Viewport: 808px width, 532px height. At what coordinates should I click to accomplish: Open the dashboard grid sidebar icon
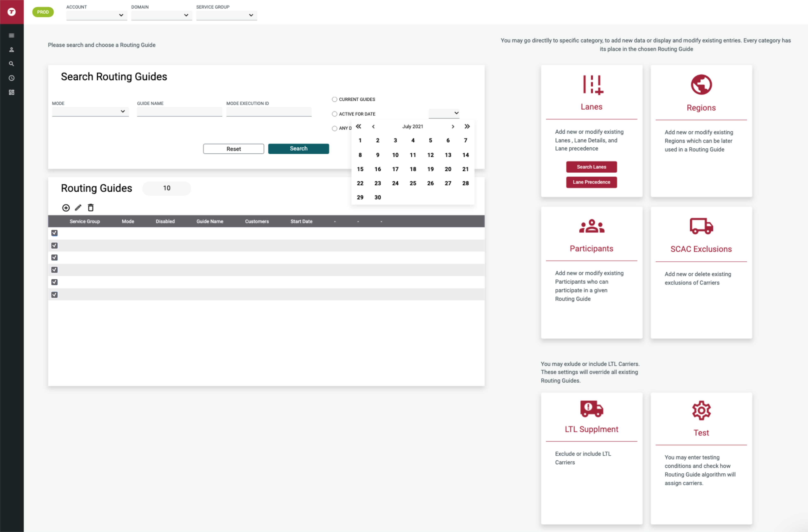tap(12, 92)
